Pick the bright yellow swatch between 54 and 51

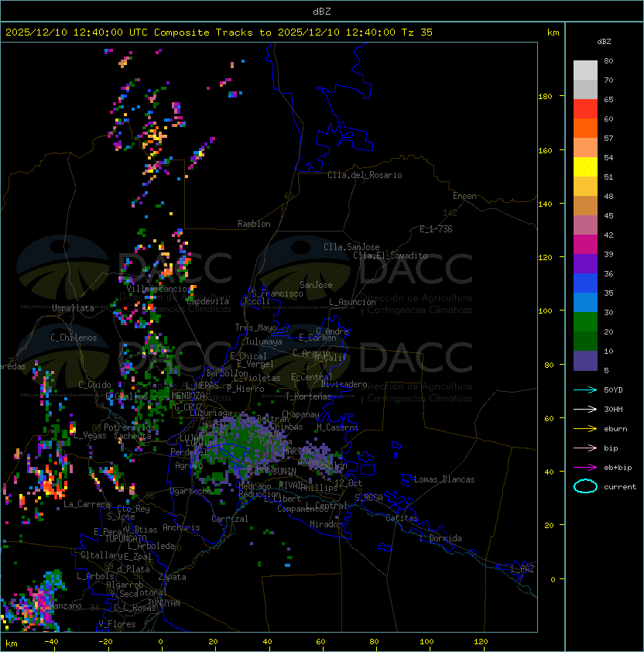pos(585,167)
